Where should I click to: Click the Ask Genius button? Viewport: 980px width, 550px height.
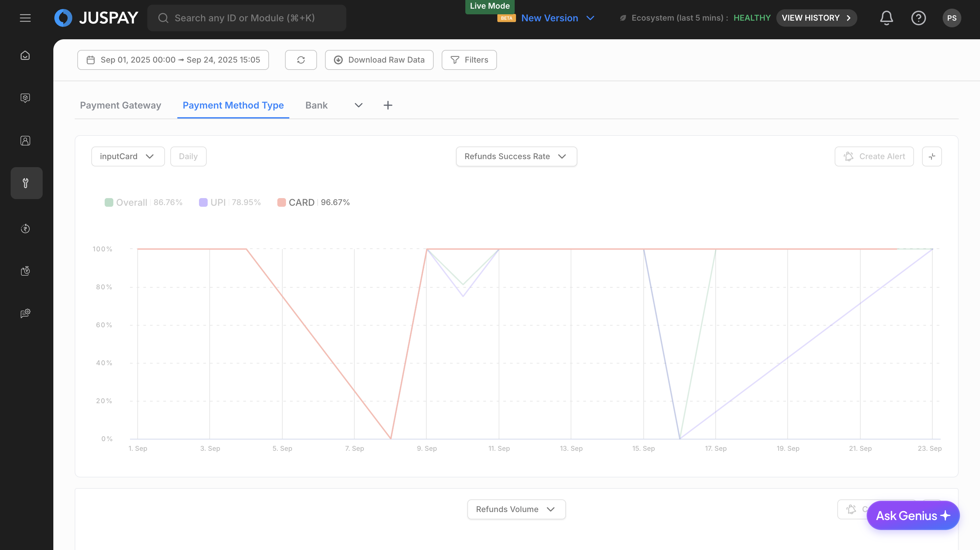913,515
